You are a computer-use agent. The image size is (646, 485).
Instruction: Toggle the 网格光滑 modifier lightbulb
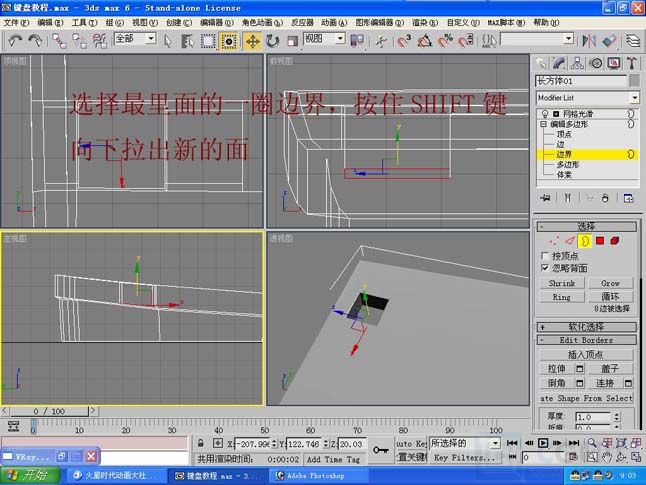point(545,114)
